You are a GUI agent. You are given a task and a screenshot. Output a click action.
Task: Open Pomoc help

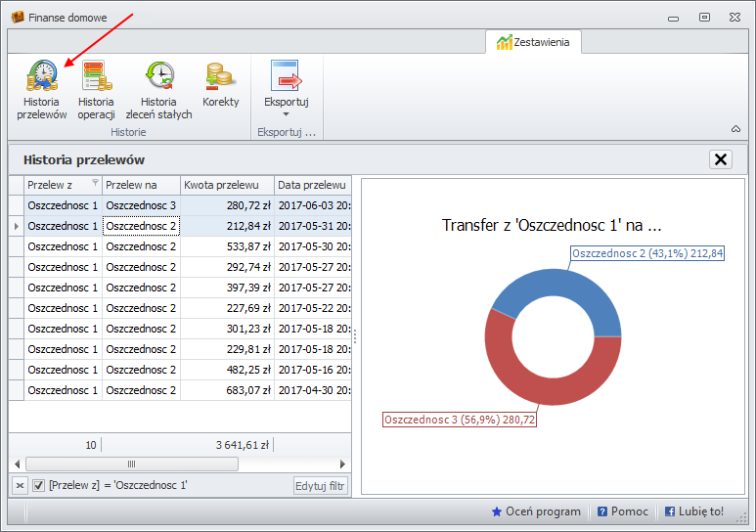(x=622, y=511)
